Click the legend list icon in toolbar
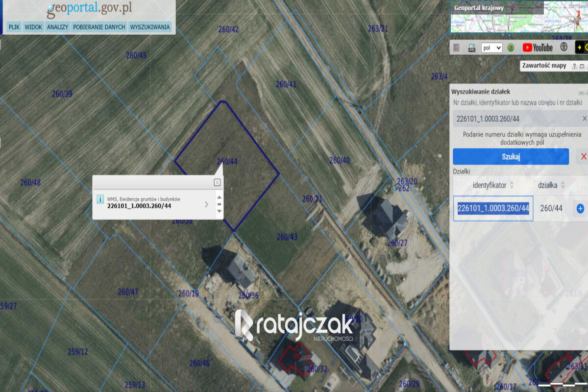The image size is (588, 392). pyautogui.click(x=457, y=48)
